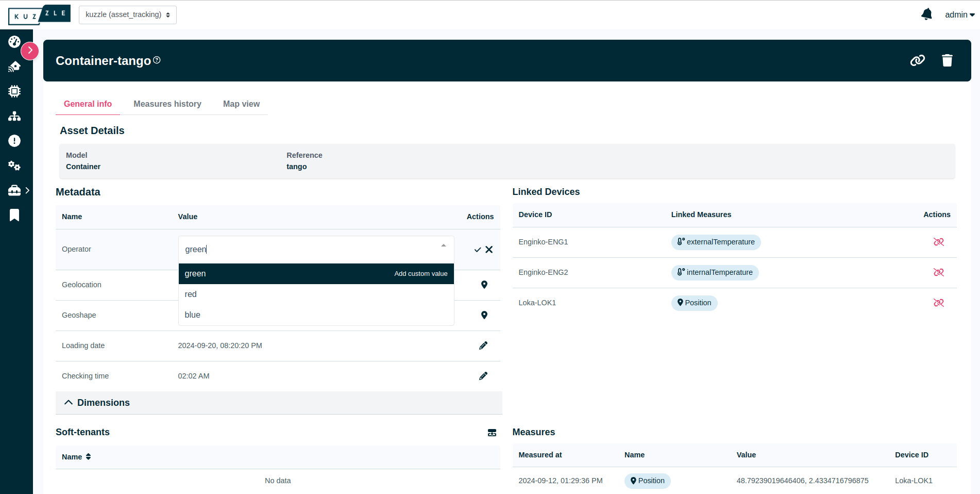Click the Operator value input field
The image size is (980, 494).
(x=309, y=250)
